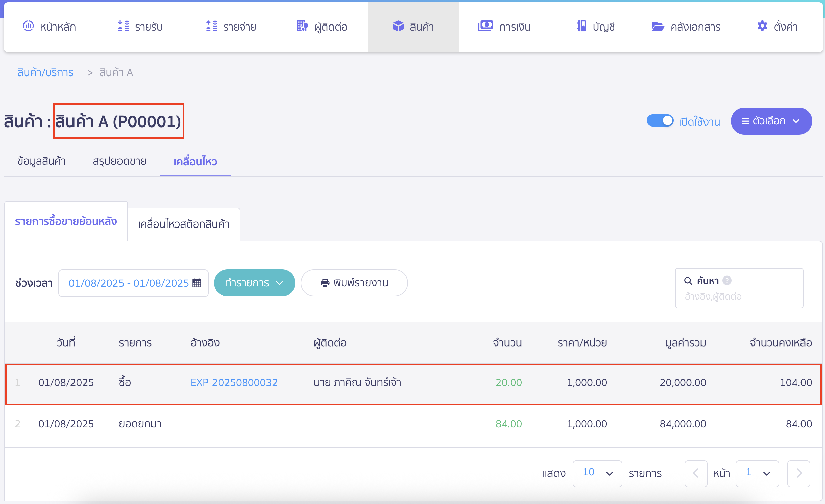
Task: Click the พิมพ์รายงาน print report button
Action: (354, 283)
